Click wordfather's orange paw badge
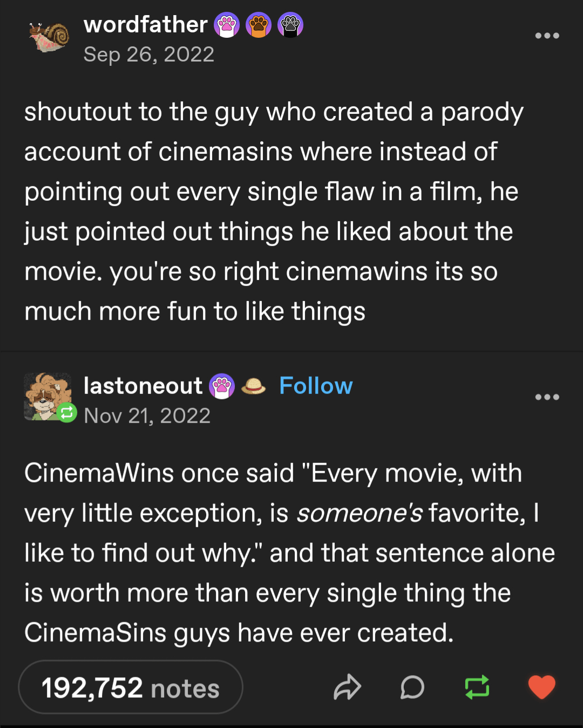583x728 pixels. (259, 25)
